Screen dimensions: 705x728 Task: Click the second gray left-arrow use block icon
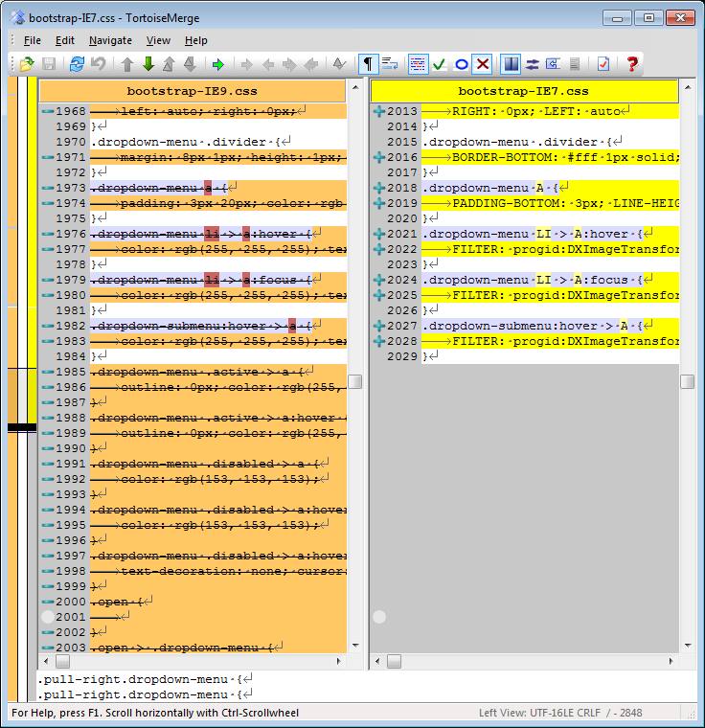click(x=310, y=63)
